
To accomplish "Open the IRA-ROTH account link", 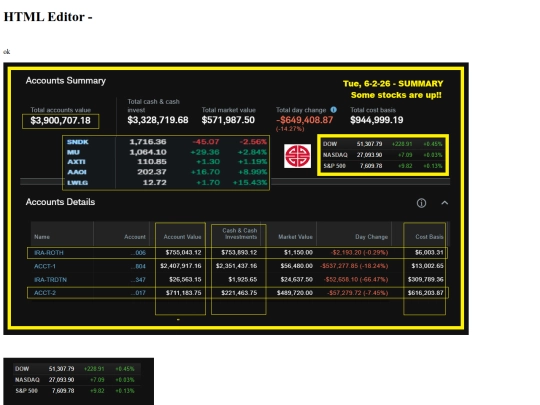I will 49,252.
